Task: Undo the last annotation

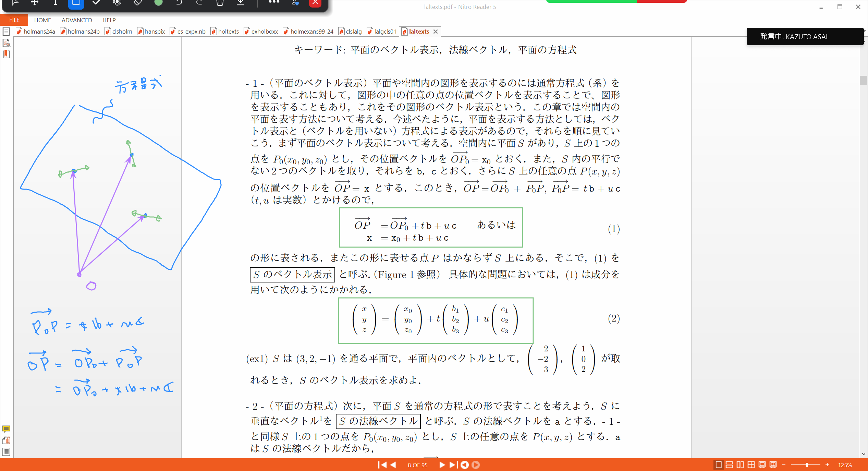Action: click(179, 3)
